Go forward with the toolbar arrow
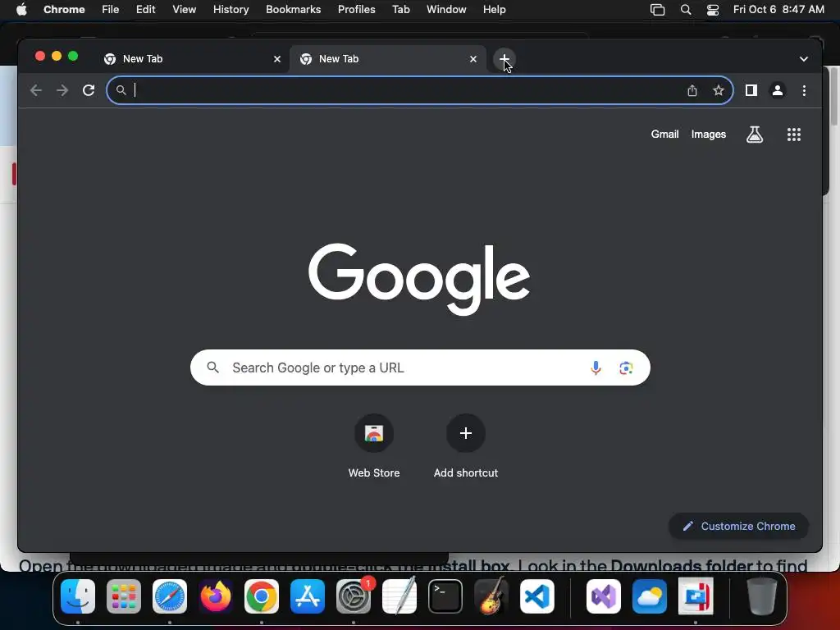 pyautogui.click(x=62, y=90)
